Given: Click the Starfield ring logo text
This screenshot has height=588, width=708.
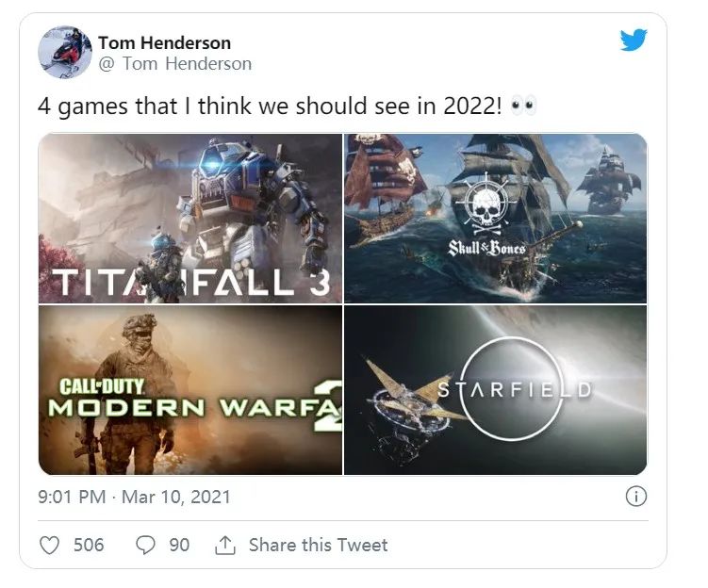Looking at the screenshot, I should [515, 389].
